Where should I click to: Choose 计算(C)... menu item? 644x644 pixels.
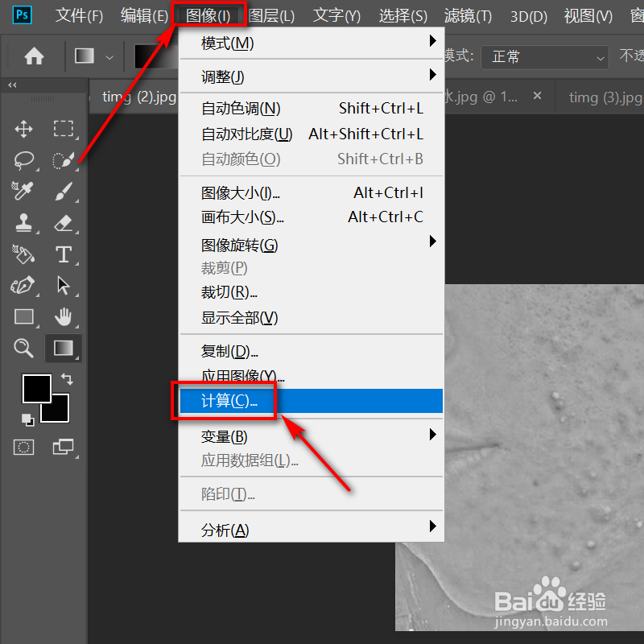tap(312, 400)
